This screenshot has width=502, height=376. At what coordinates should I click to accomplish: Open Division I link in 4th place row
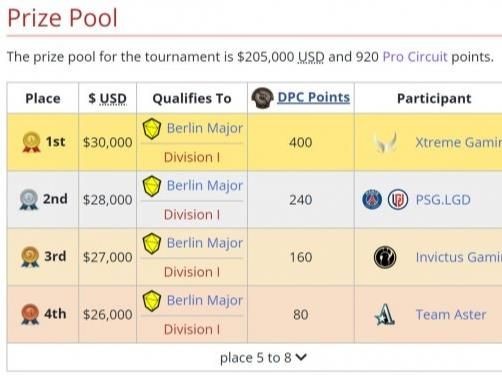point(192,329)
